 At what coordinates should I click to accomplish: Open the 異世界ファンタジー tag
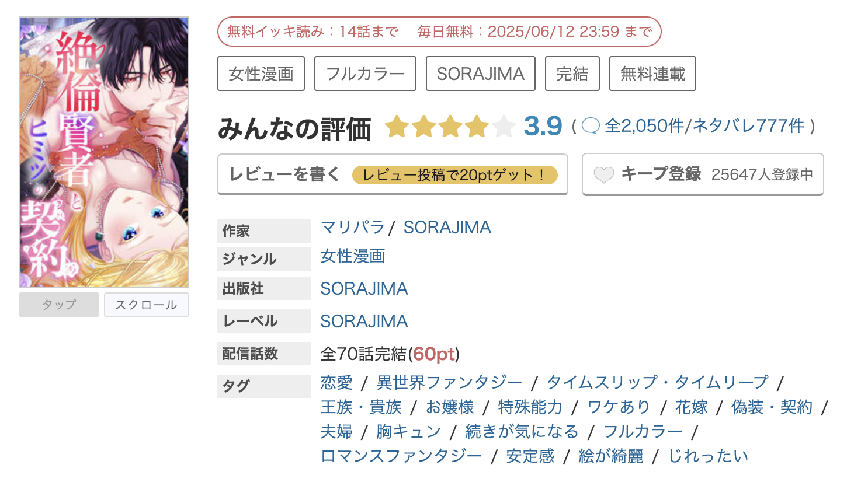(449, 382)
